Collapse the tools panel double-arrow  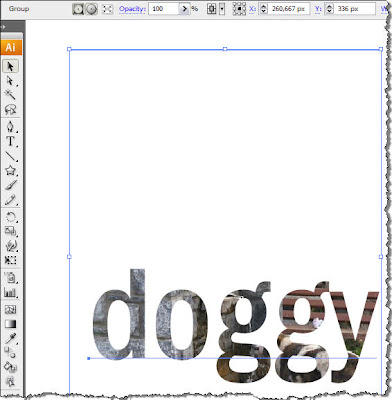tap(3, 27)
